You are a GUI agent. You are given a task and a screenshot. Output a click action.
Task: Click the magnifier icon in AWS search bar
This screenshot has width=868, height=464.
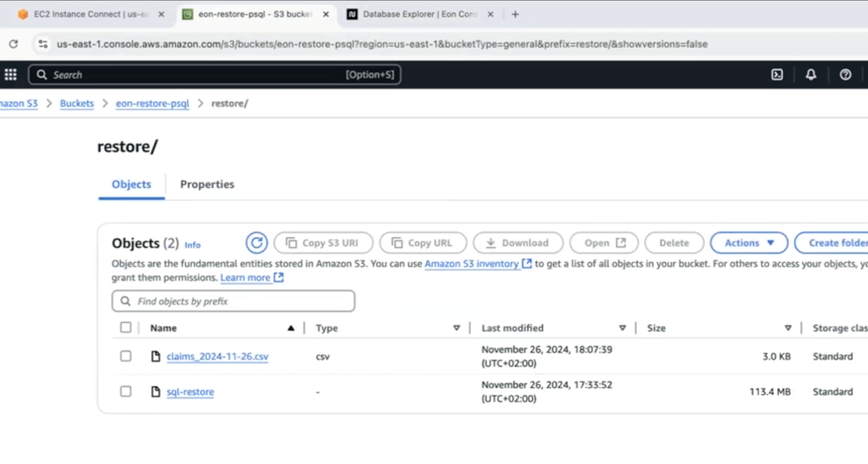42,74
